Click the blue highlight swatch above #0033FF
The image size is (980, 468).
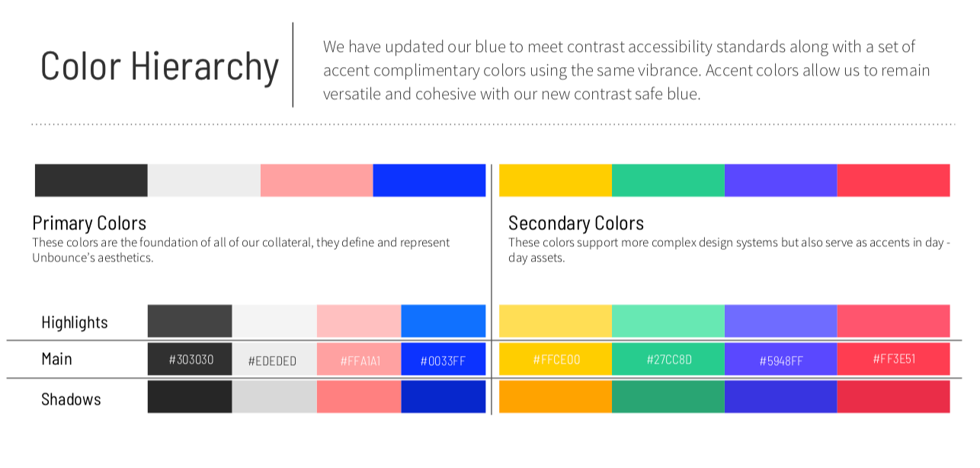(444, 321)
